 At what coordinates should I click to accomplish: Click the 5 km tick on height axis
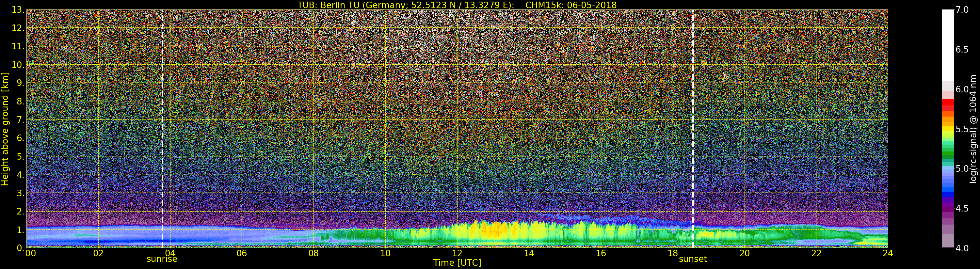pos(20,156)
